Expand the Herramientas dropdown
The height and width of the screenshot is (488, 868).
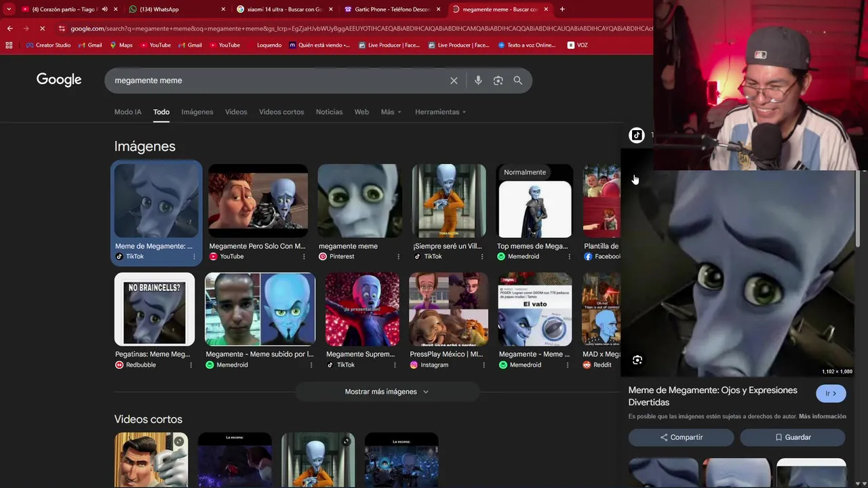tap(441, 112)
